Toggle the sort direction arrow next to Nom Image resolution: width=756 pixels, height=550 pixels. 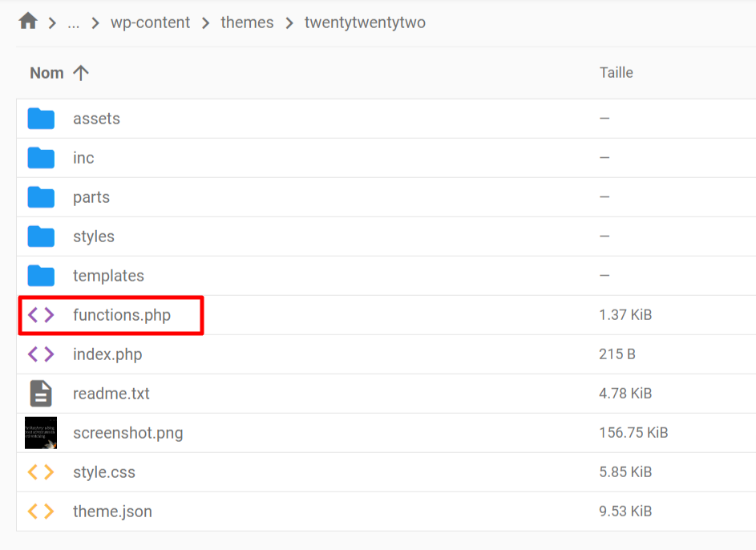[81, 72]
